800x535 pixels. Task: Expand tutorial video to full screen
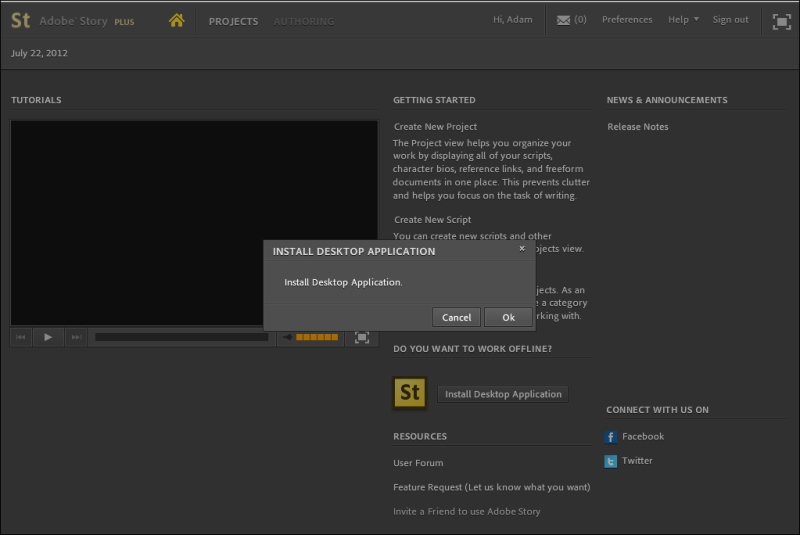click(x=362, y=337)
